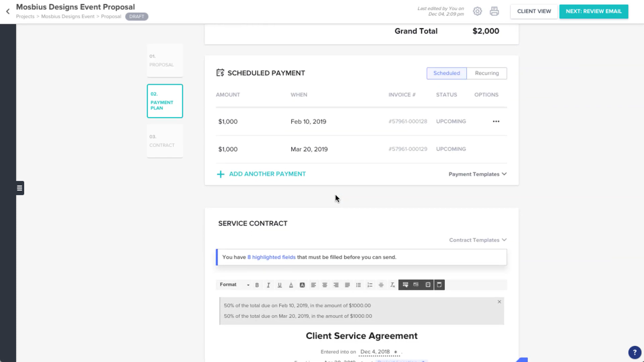The width and height of the screenshot is (644, 362).
Task: Select the Scheduled payment toggle
Action: pyautogui.click(x=446, y=73)
